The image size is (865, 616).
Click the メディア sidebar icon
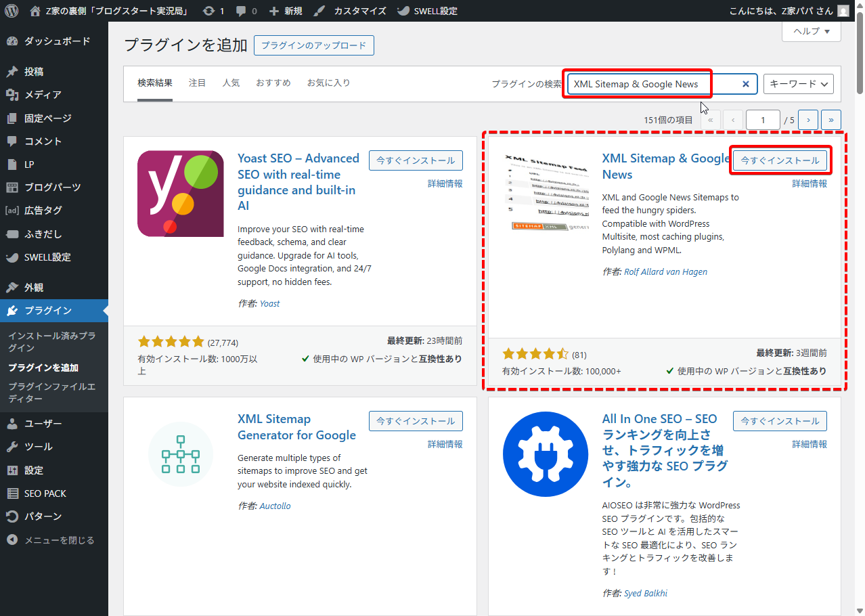point(12,95)
